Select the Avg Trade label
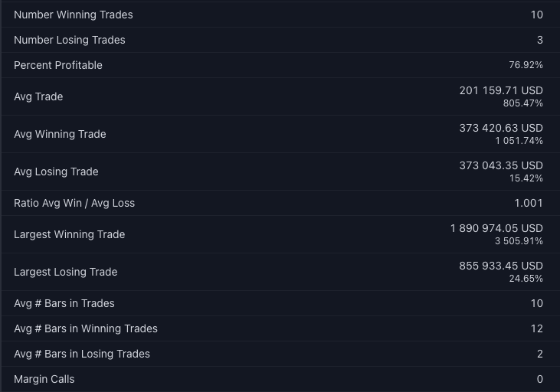560x392 pixels. [x=38, y=96]
